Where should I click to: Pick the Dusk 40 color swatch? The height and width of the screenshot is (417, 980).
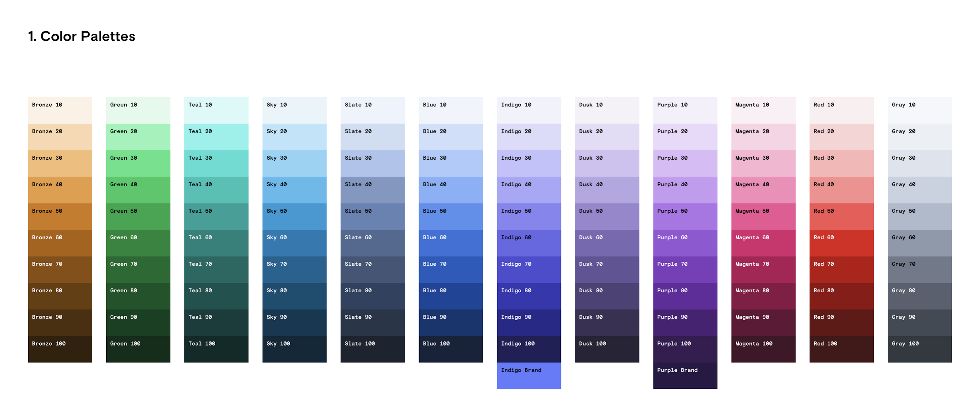[x=607, y=189]
